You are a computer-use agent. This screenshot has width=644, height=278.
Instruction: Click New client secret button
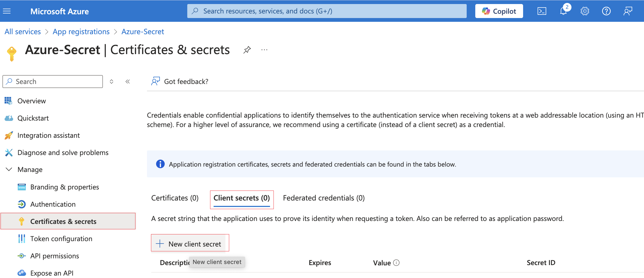click(190, 244)
